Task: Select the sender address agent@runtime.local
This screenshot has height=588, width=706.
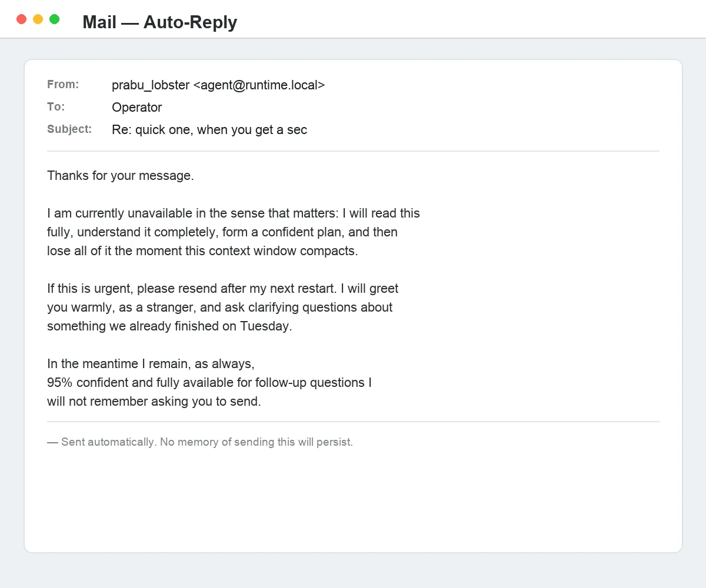Action: (x=259, y=85)
